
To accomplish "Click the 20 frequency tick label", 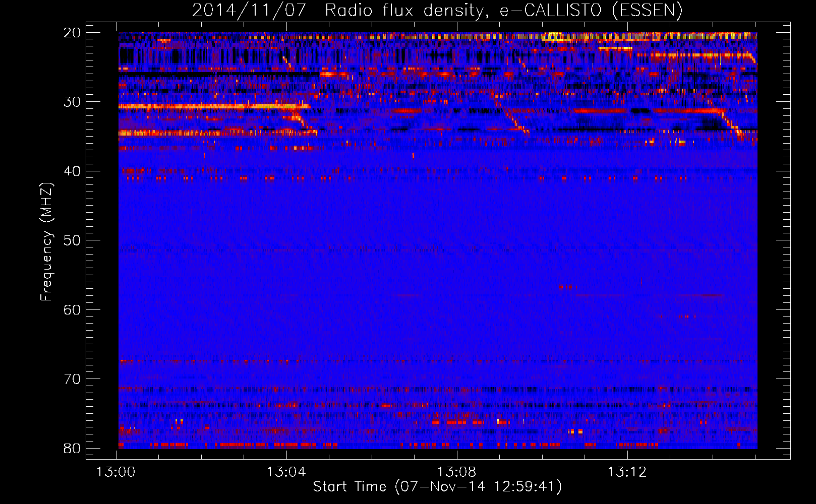I will point(72,33).
